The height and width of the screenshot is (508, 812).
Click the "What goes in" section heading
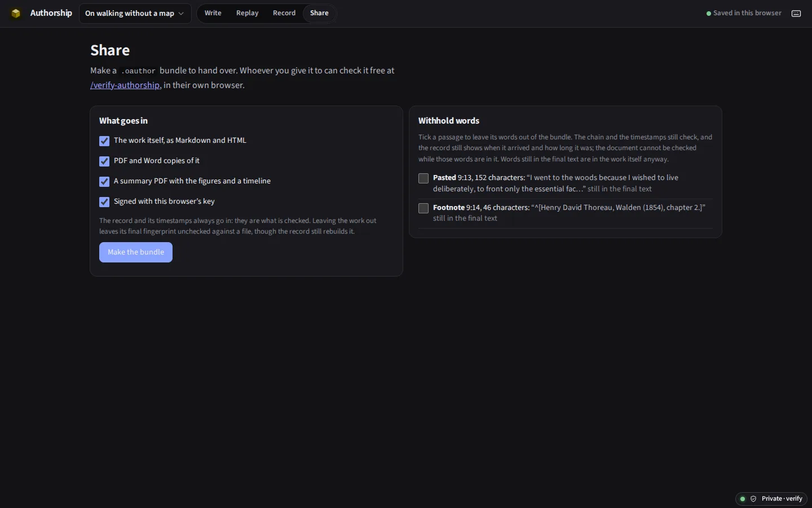[123, 121]
